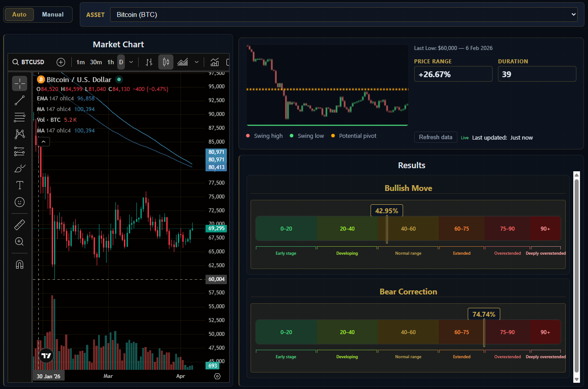Click the Developing label under Bullish Move
The height and width of the screenshot is (389, 588).
pos(347,253)
